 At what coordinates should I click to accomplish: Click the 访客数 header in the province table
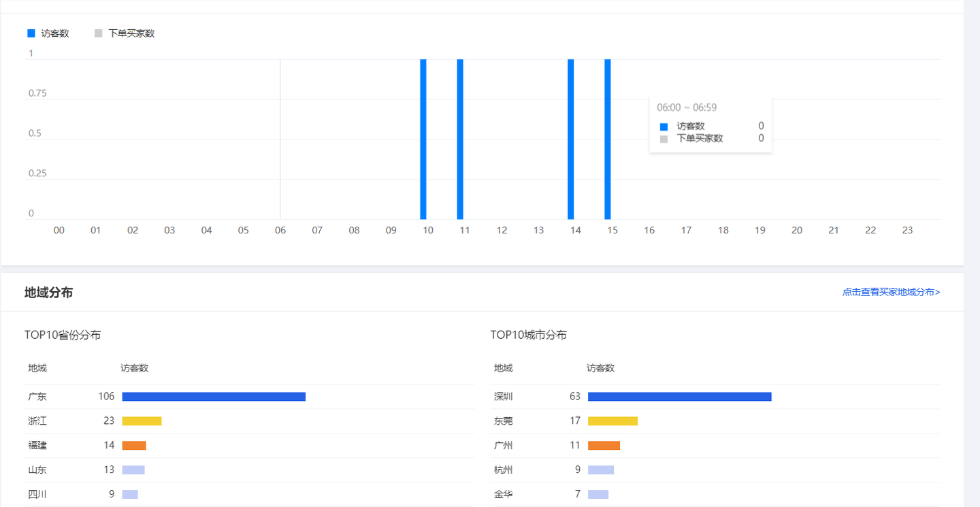point(135,368)
